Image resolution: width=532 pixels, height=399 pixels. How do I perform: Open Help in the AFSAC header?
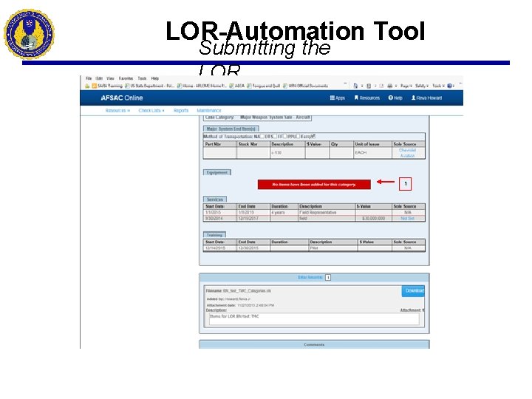point(395,98)
